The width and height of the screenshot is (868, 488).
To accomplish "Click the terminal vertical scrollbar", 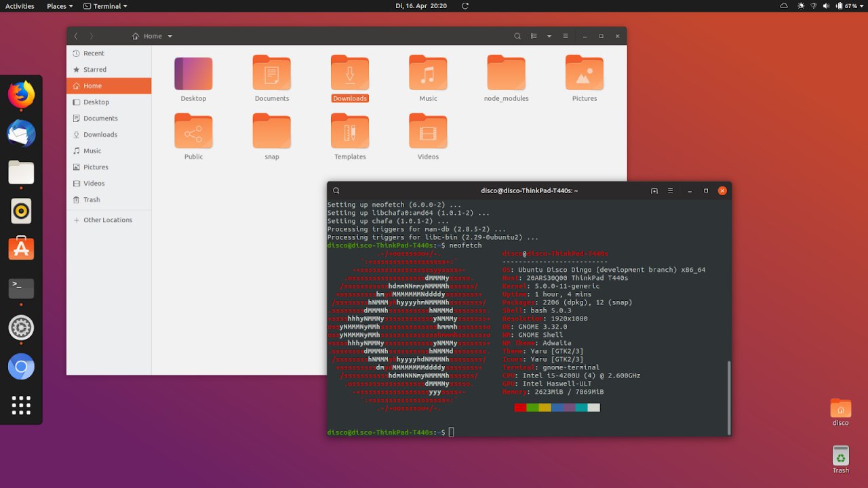I will tap(730, 397).
